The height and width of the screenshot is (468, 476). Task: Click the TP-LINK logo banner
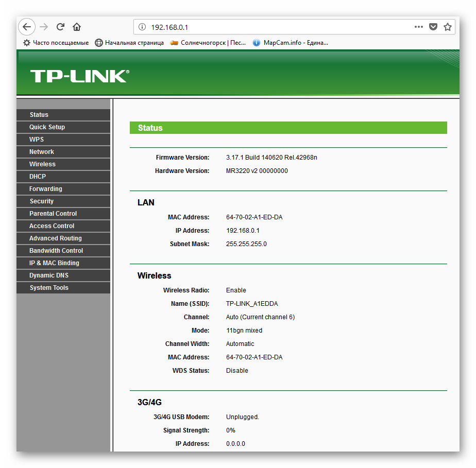pyautogui.click(x=80, y=76)
